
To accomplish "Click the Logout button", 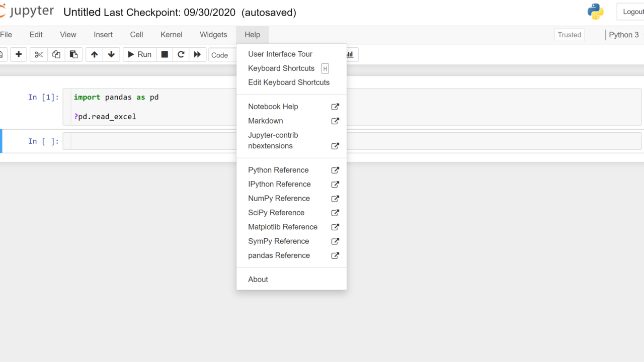I will click(631, 12).
